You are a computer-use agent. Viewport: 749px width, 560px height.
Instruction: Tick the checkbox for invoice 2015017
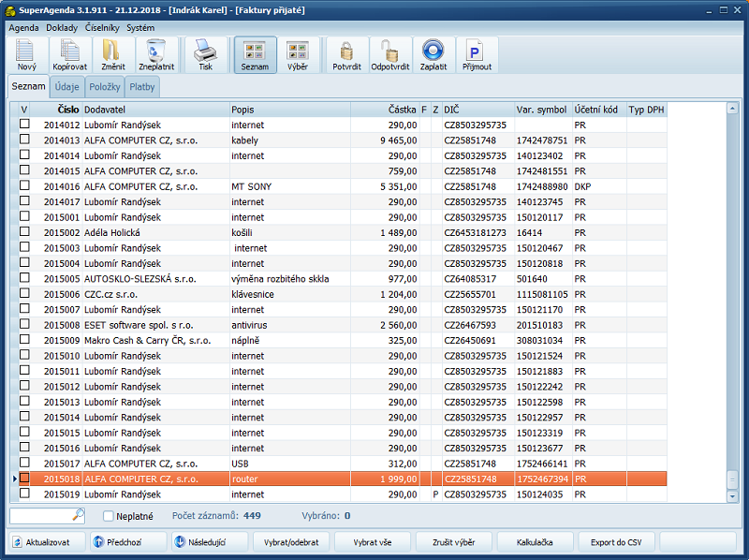tap(25, 463)
